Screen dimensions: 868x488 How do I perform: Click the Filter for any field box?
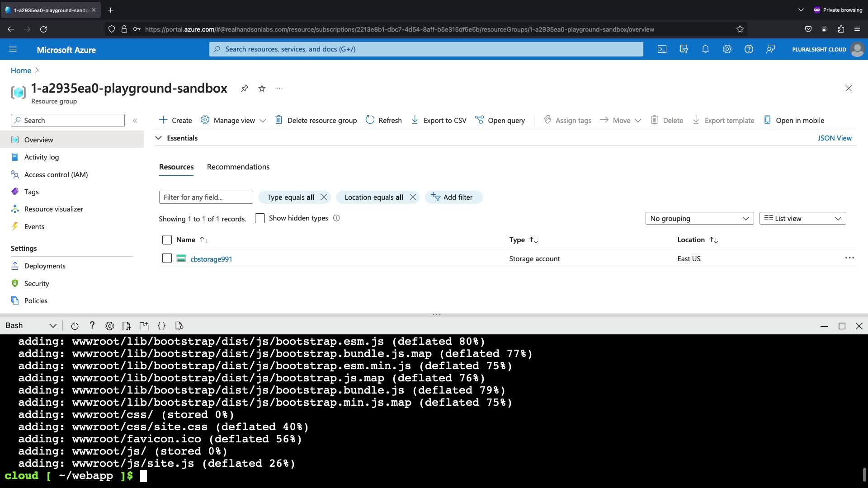pos(206,197)
